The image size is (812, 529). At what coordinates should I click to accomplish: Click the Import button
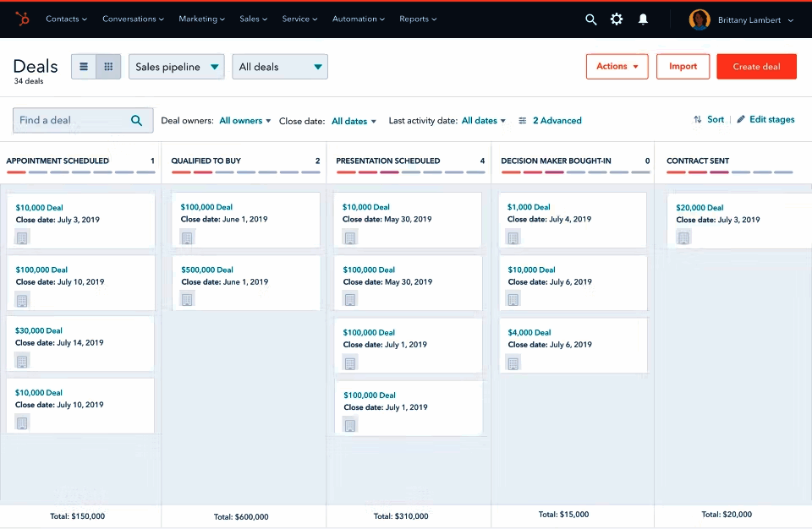pyautogui.click(x=683, y=66)
